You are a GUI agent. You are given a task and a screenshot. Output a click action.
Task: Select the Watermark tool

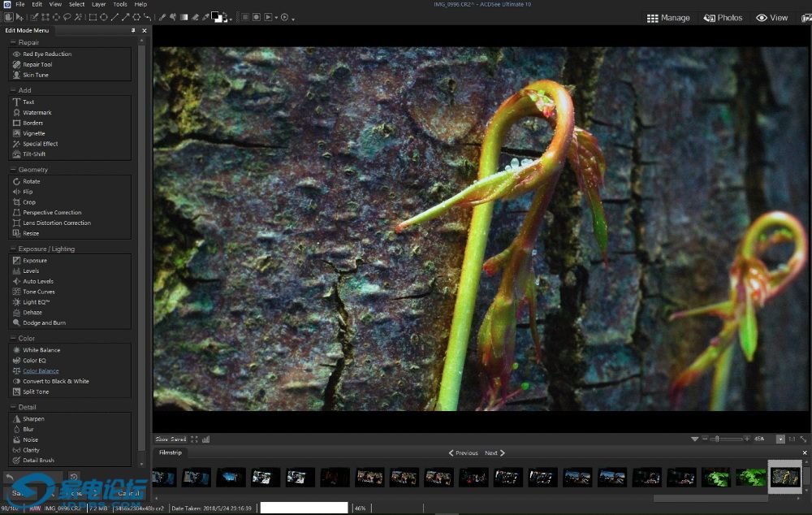37,113
